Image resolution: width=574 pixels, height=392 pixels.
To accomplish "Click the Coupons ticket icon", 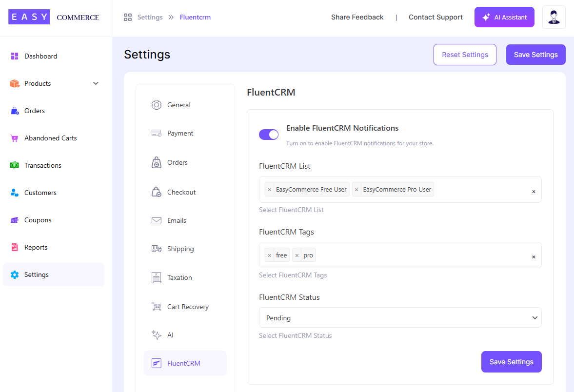I will tap(15, 220).
